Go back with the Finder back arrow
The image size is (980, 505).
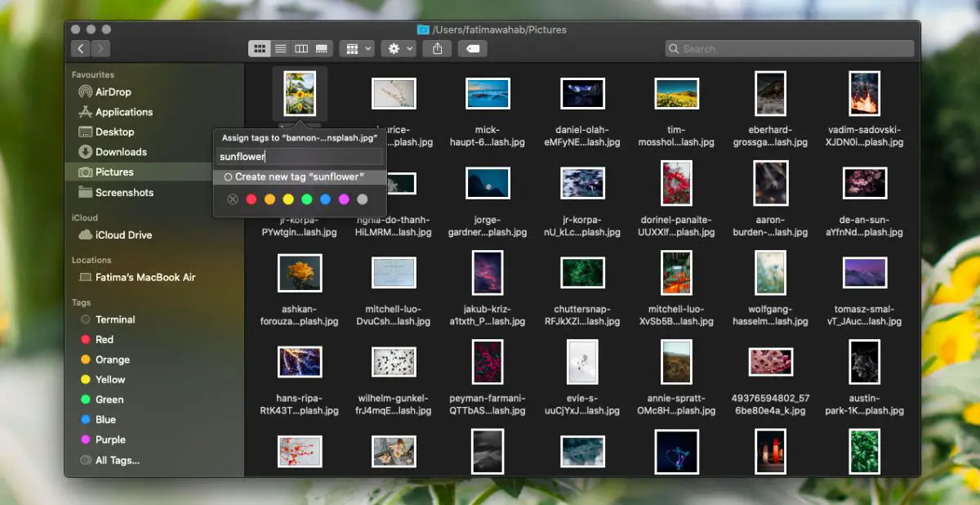point(80,49)
